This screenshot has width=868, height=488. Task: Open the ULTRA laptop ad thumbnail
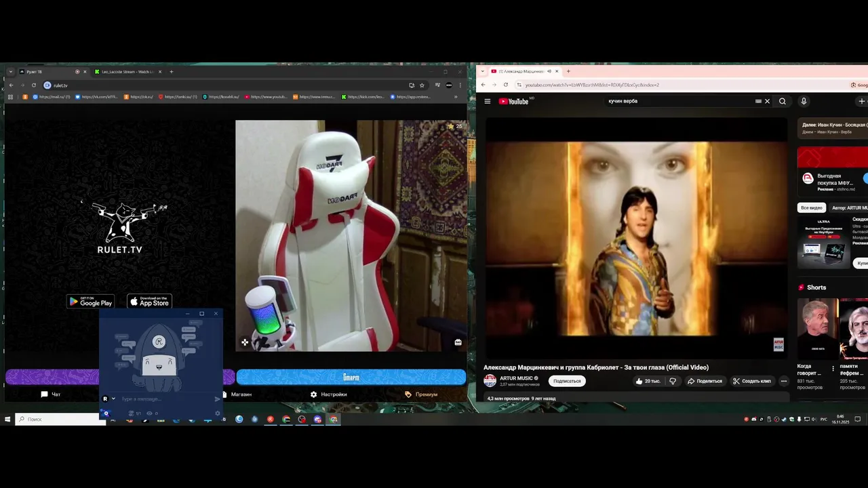tap(823, 243)
